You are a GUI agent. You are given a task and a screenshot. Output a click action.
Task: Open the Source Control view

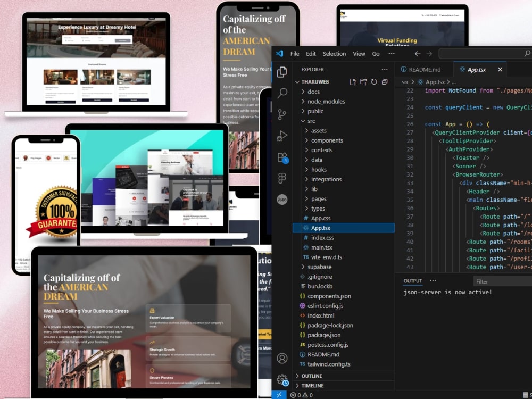pos(282,114)
